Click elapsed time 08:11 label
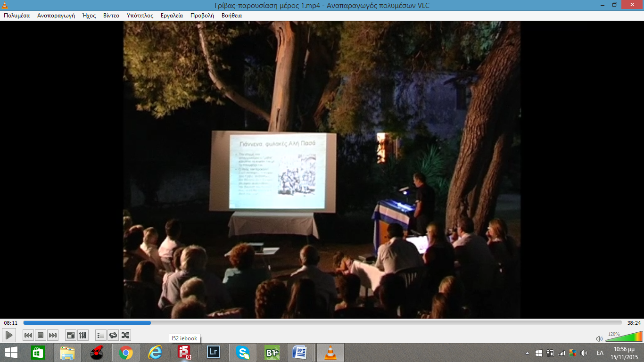This screenshot has height=362, width=644. pos(11,323)
